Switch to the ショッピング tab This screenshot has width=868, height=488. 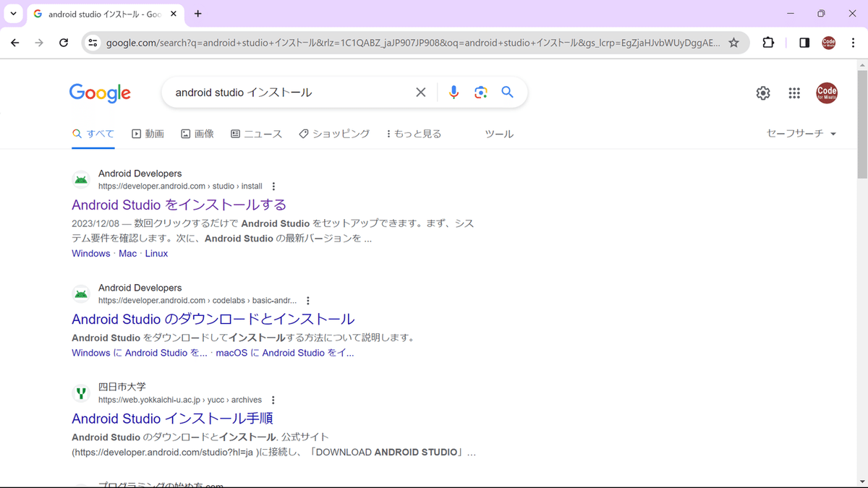tap(334, 134)
